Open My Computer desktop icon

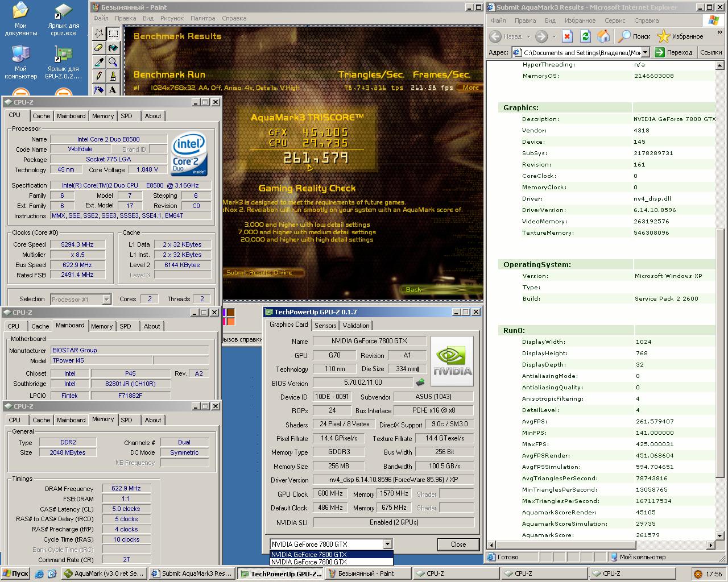pyautogui.click(x=21, y=63)
